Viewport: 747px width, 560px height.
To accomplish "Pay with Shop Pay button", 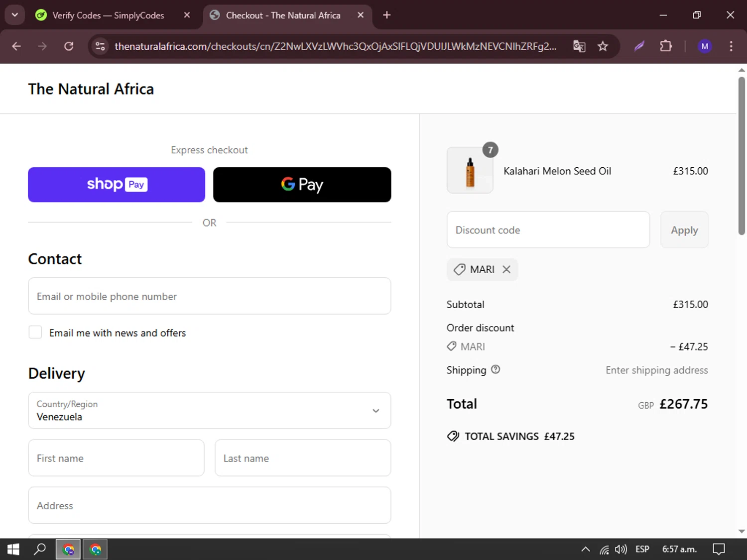I will [117, 185].
